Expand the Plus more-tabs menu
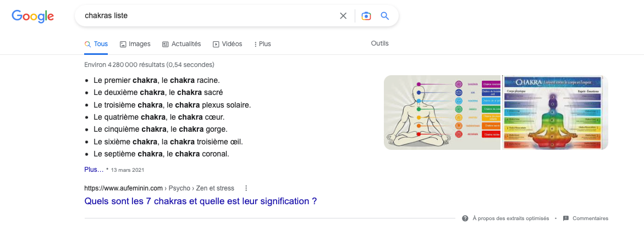Screen dimensions: 644x230 click(x=263, y=44)
